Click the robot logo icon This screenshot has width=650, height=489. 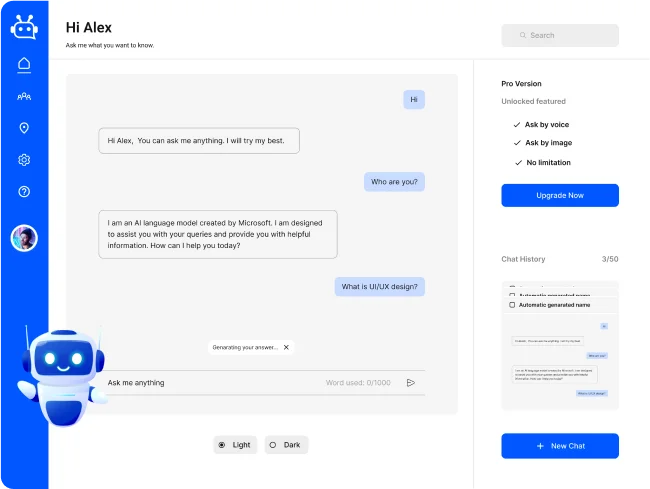24,27
